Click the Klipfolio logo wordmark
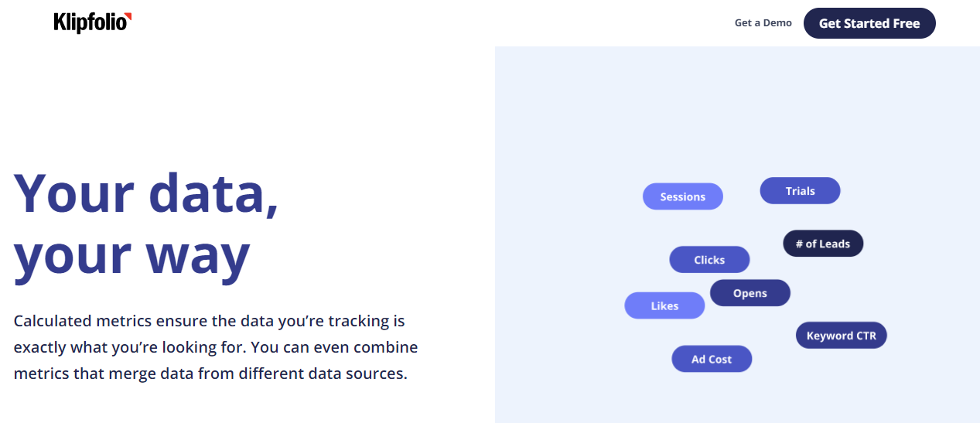The height and width of the screenshot is (423, 980). pos(88,23)
